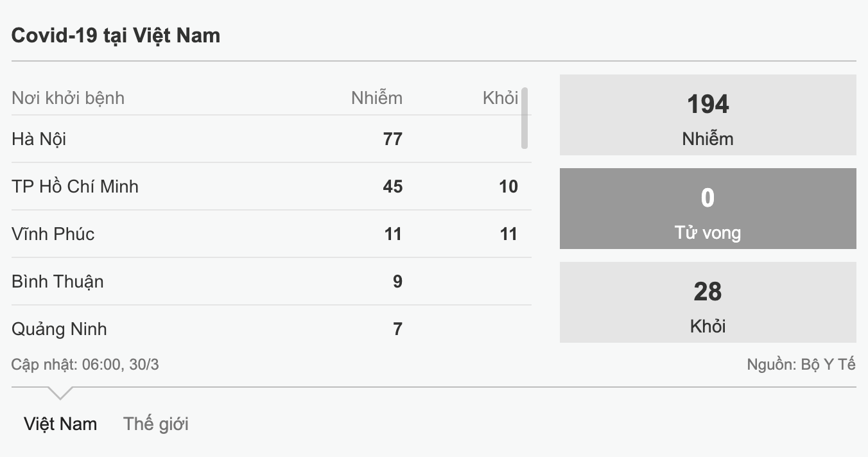
Task: Click the Nguồn: Bộ Y Tế source text
Action: (801, 365)
